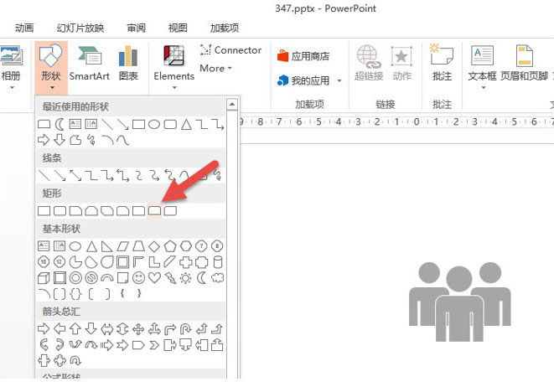Viewport: 554px width, 392px height.
Task: Choose the cube shape in 基本形状
Action: (44, 277)
